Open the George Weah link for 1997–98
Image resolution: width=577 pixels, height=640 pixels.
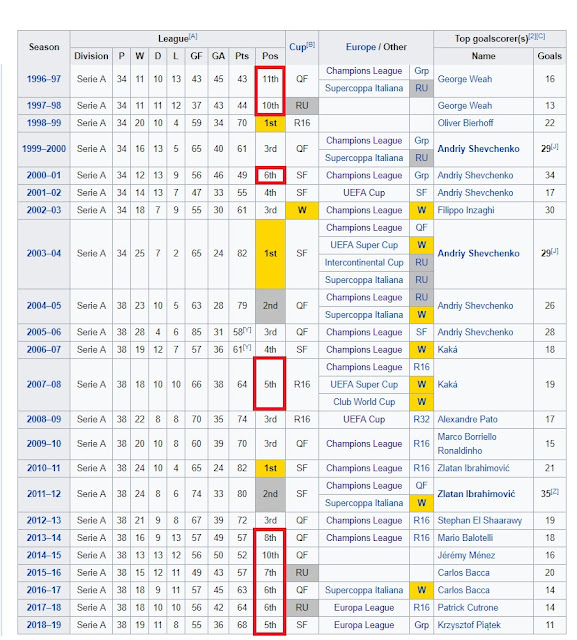(465, 106)
